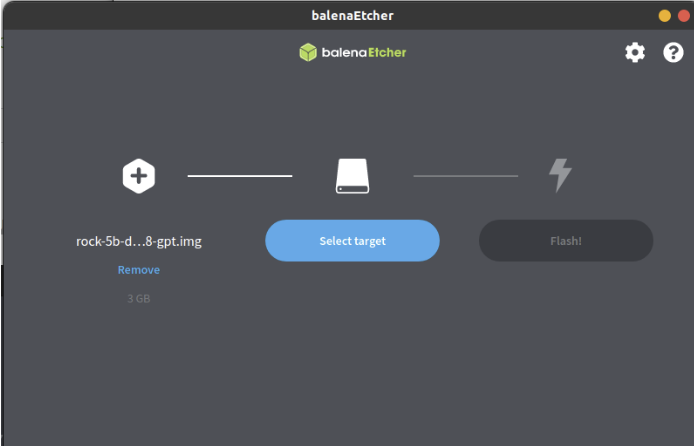This screenshot has width=694, height=446.
Task: Click the rock-5b-d…8-gpt.img file name
Action: coord(139,242)
